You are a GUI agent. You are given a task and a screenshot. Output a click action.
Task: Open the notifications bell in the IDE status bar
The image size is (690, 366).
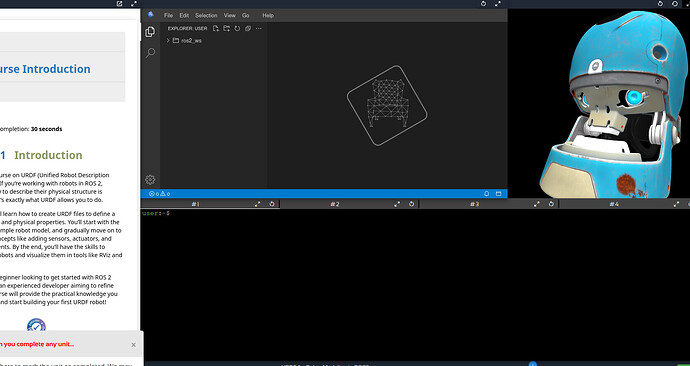point(487,194)
